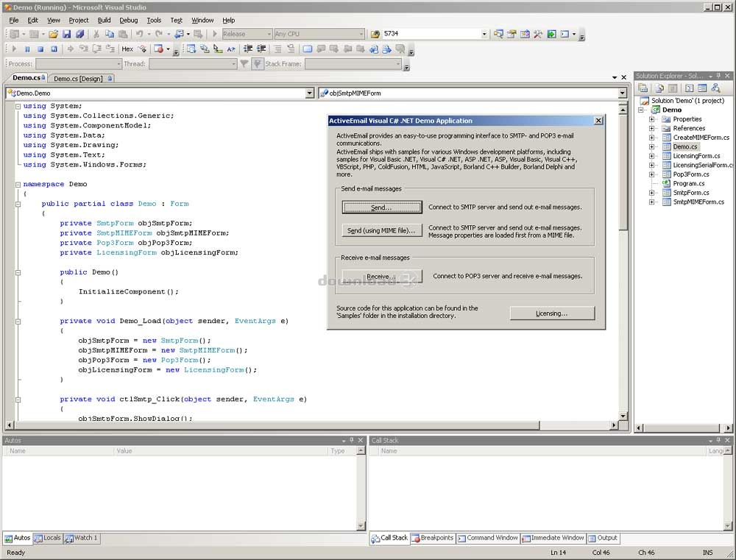The height and width of the screenshot is (560, 736).
Task: Select Program.cs in Solution Explorer
Action: 689,183
